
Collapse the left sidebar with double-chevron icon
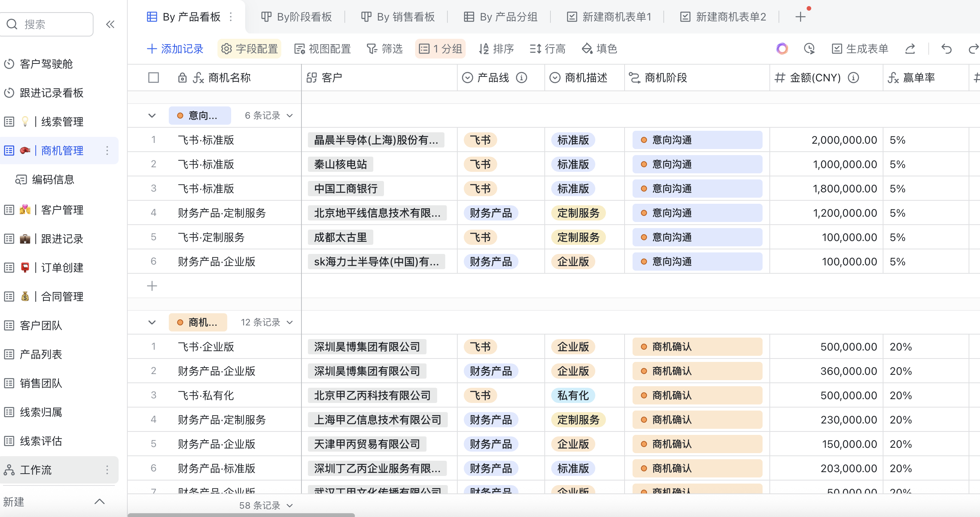tap(110, 24)
